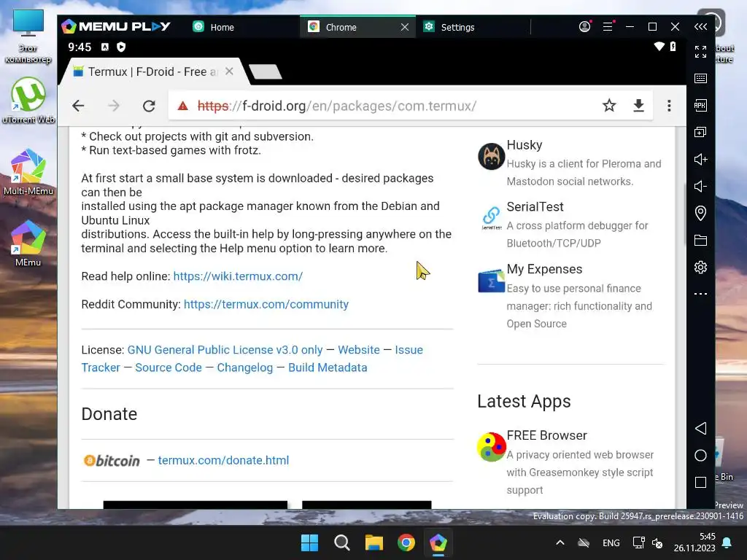Reload the F-Droid page
The height and width of the screenshot is (560, 747).
click(149, 106)
